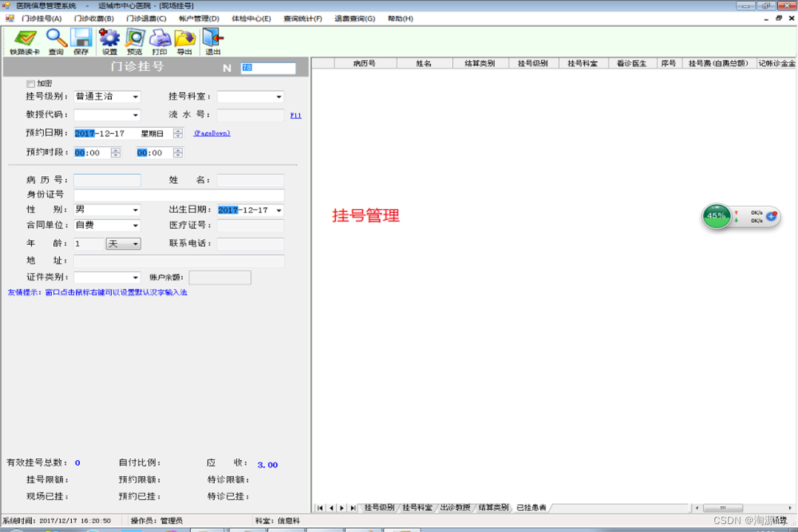Click the 看诊医生 column header
This screenshot has height=532, width=798.
click(x=632, y=63)
